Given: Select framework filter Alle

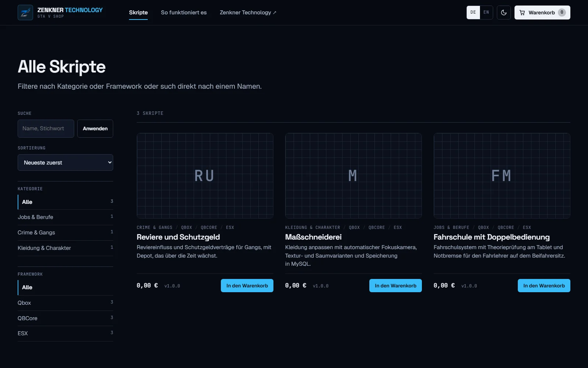Looking at the screenshot, I should pyautogui.click(x=65, y=287).
